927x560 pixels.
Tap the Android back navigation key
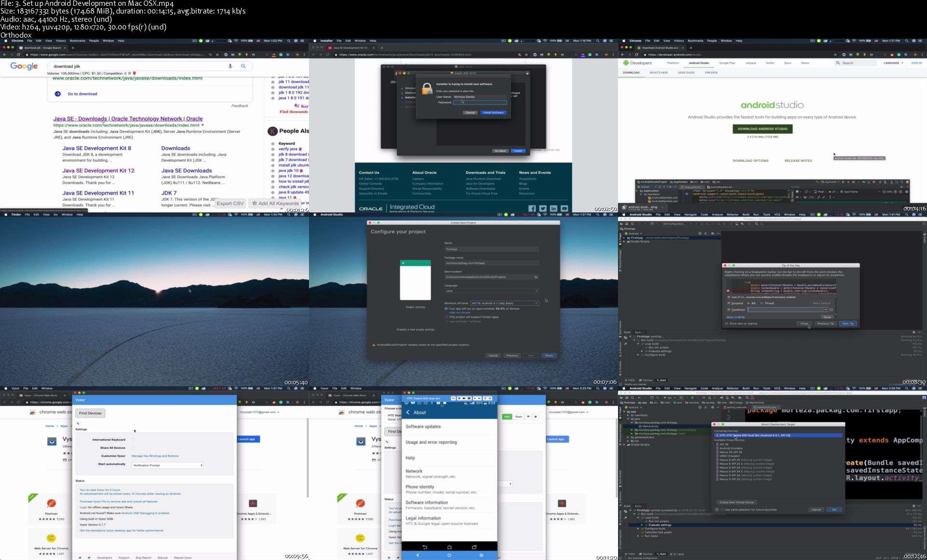point(425,547)
